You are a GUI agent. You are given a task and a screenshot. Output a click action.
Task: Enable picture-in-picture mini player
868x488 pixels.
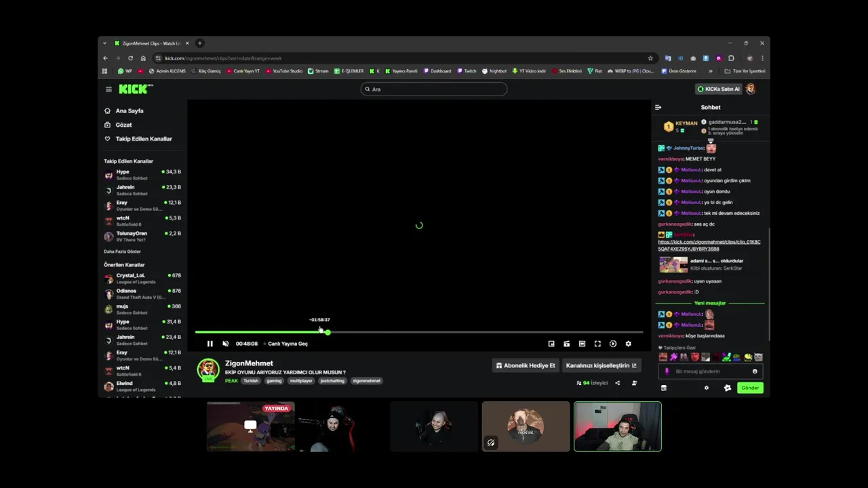[x=551, y=344]
